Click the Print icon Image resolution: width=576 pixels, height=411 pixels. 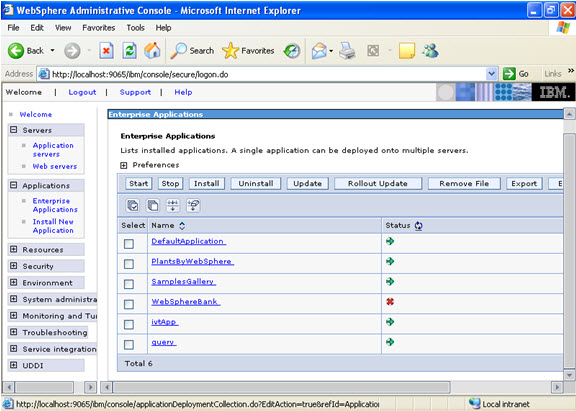tap(347, 51)
